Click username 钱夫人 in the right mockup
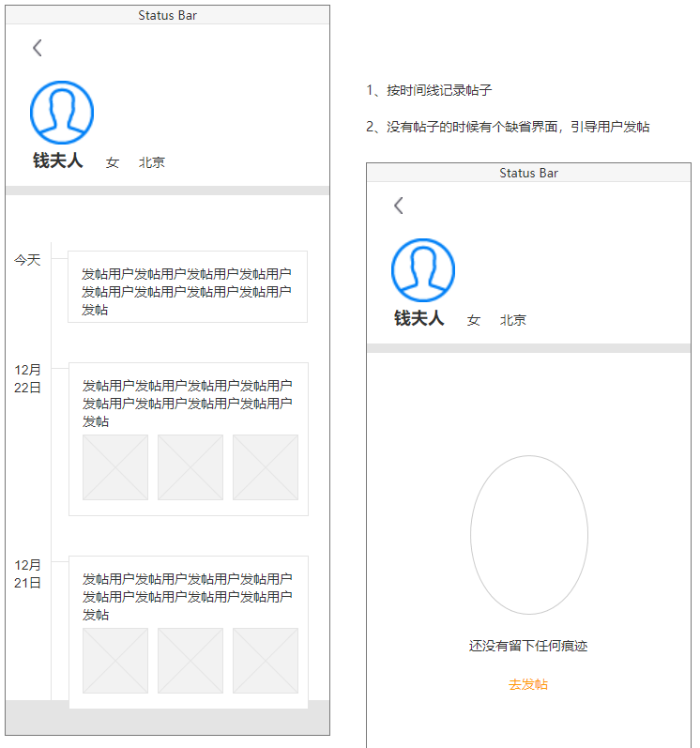The image size is (700, 748). coord(419,318)
